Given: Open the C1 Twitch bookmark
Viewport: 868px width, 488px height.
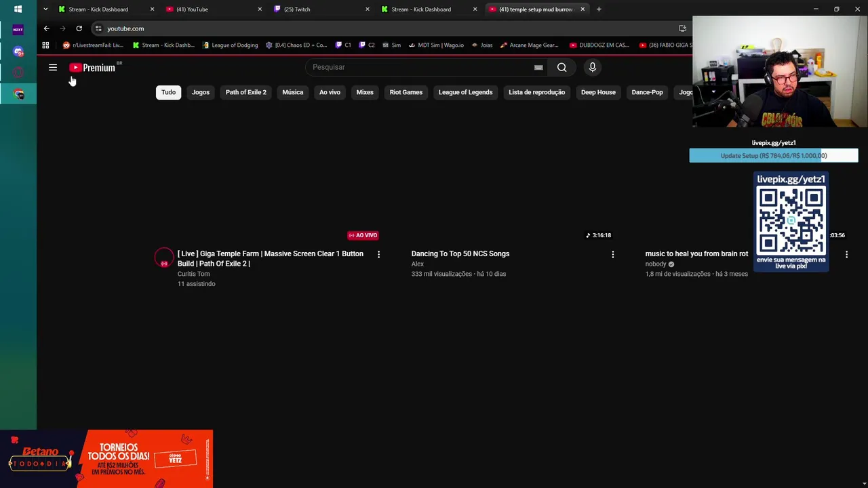Looking at the screenshot, I should click(x=343, y=45).
